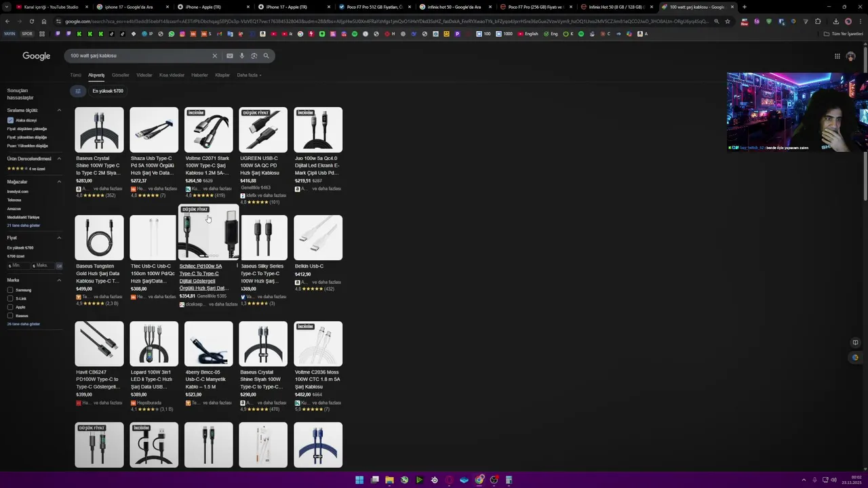Click the Git button beside the price range inputs
Screen dimensions: 868x488
point(59,266)
